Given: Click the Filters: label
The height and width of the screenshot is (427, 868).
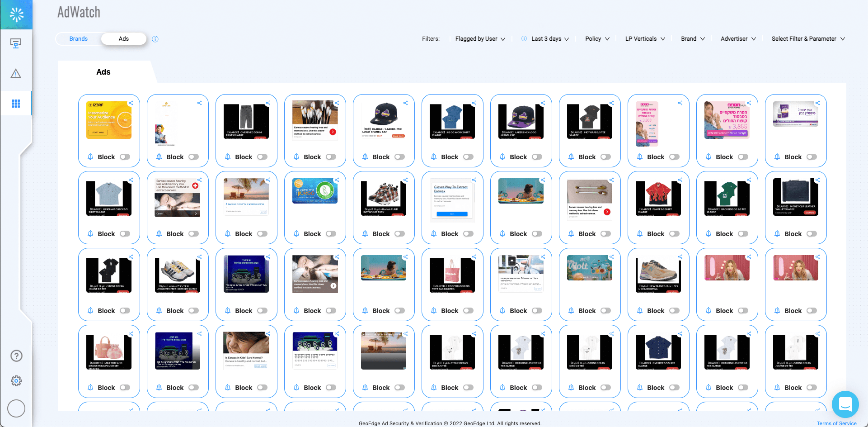Looking at the screenshot, I should pyautogui.click(x=431, y=39).
